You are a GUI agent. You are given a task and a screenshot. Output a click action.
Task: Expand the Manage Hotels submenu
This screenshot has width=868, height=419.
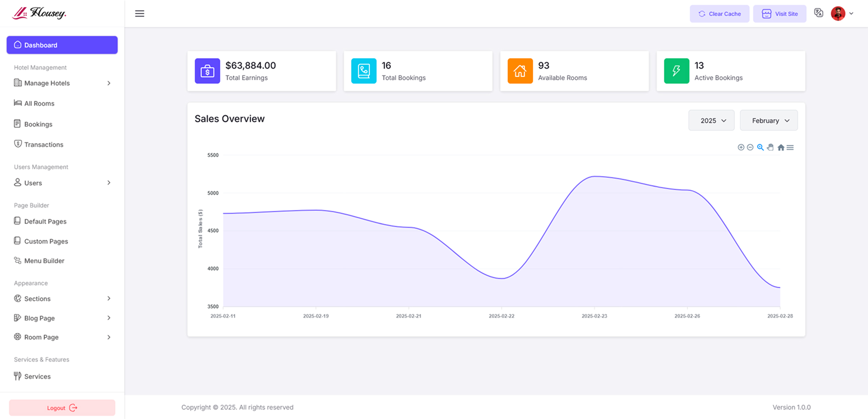pos(62,83)
